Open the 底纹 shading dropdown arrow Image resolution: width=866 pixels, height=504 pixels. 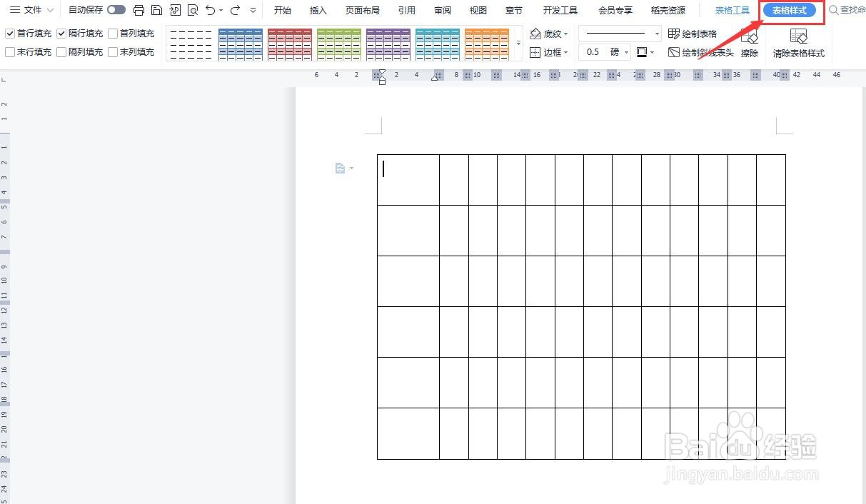(x=566, y=34)
